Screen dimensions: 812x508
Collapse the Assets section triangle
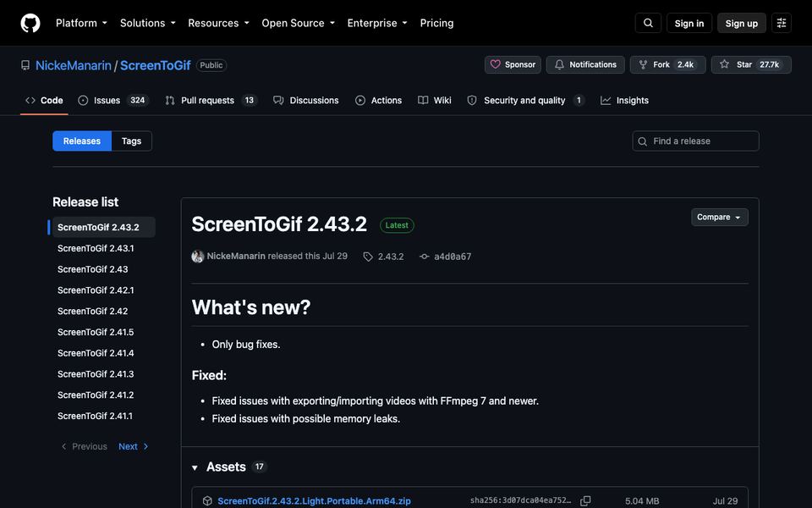pos(195,467)
